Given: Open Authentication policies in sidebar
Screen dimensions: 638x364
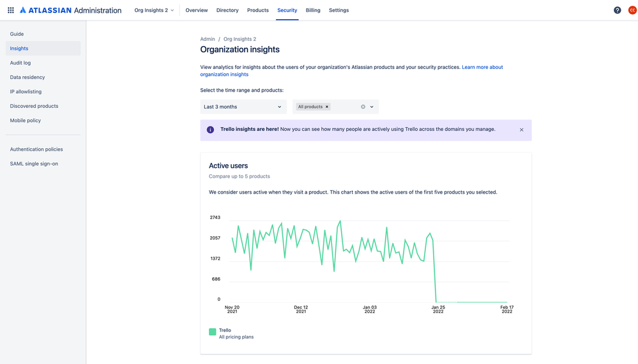Looking at the screenshot, I should 36,149.
